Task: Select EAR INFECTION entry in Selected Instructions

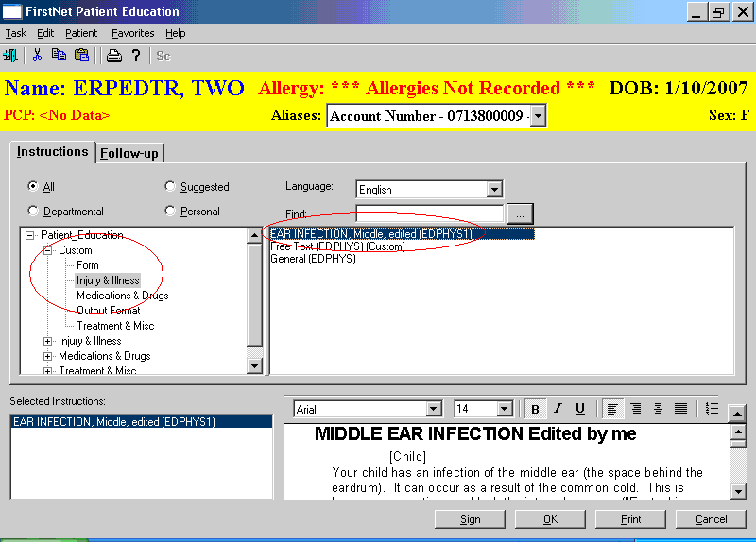Action: [x=141, y=421]
